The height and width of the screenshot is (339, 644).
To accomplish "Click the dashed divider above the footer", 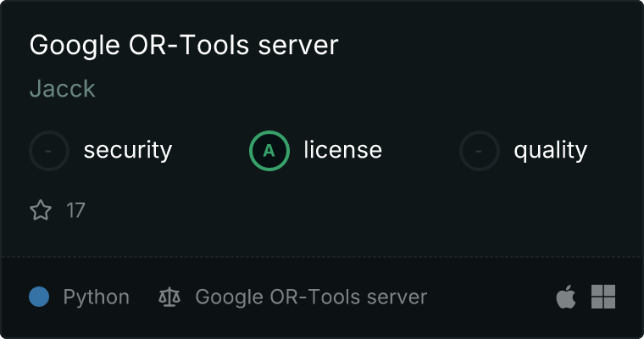I will click(x=322, y=256).
